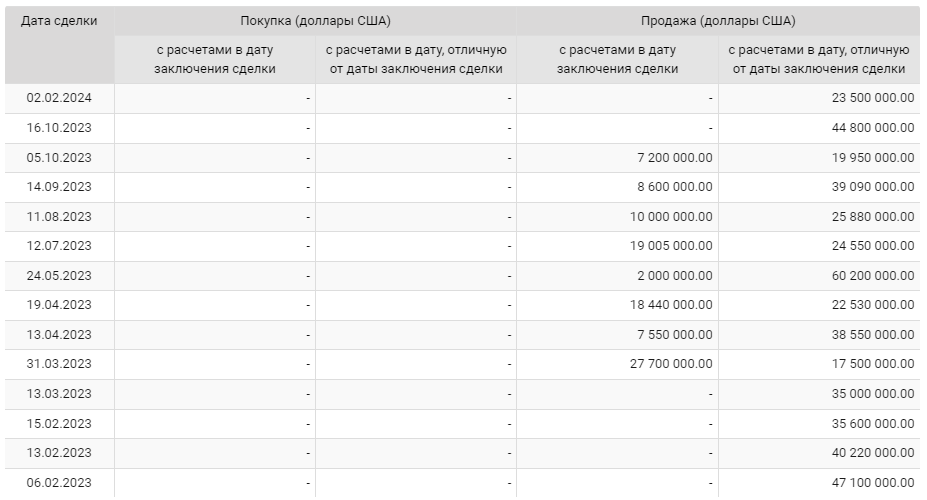
Task: Select the 47 100 000.00 cell
Action: click(x=873, y=483)
